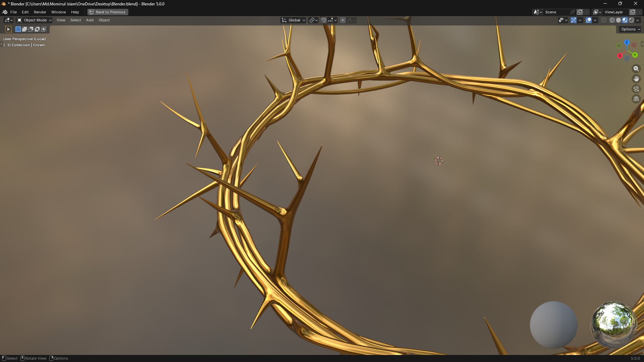Toggle the X-ray view button
Viewport: 644px width, 362px height.
coord(603,20)
